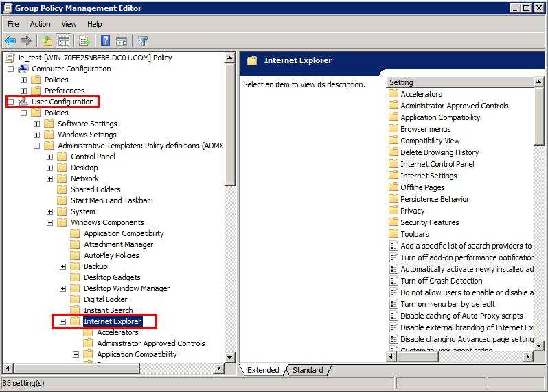Expand the Backup node

click(x=63, y=266)
